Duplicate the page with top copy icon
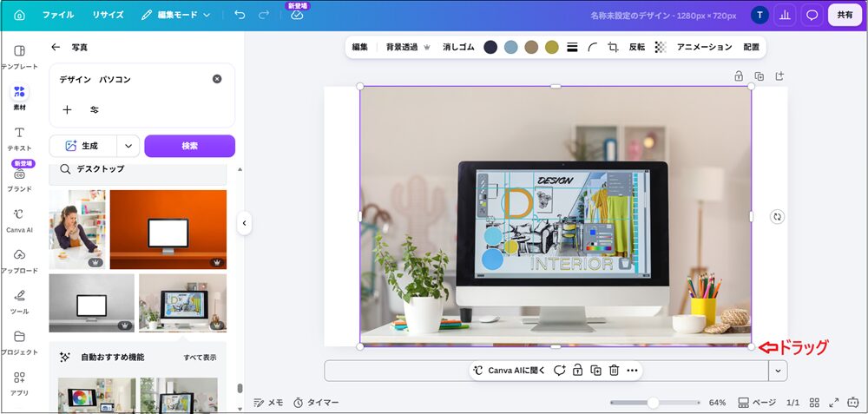Viewport: 868px width, 414px height. tap(759, 76)
